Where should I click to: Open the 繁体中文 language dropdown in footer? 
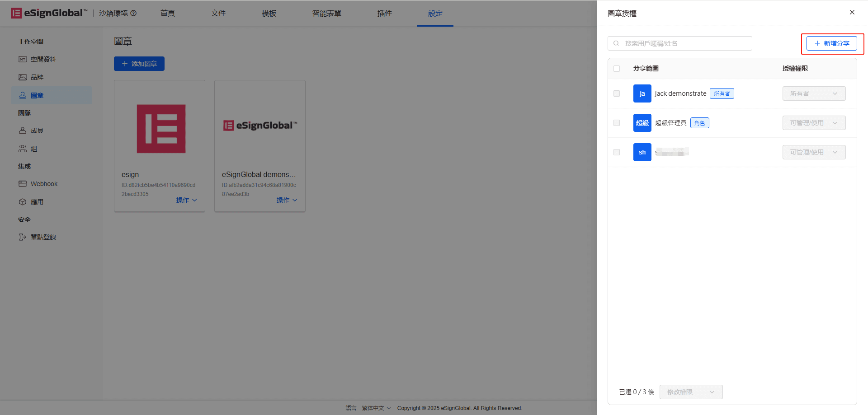point(376,408)
